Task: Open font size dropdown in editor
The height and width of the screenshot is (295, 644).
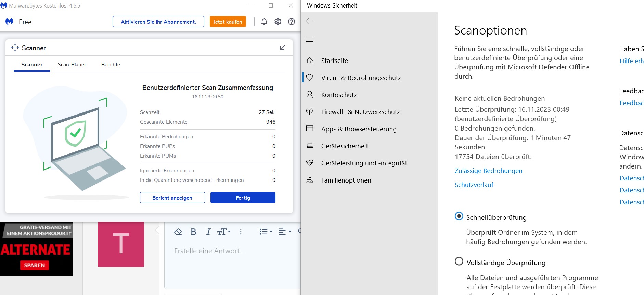Action: (x=224, y=232)
